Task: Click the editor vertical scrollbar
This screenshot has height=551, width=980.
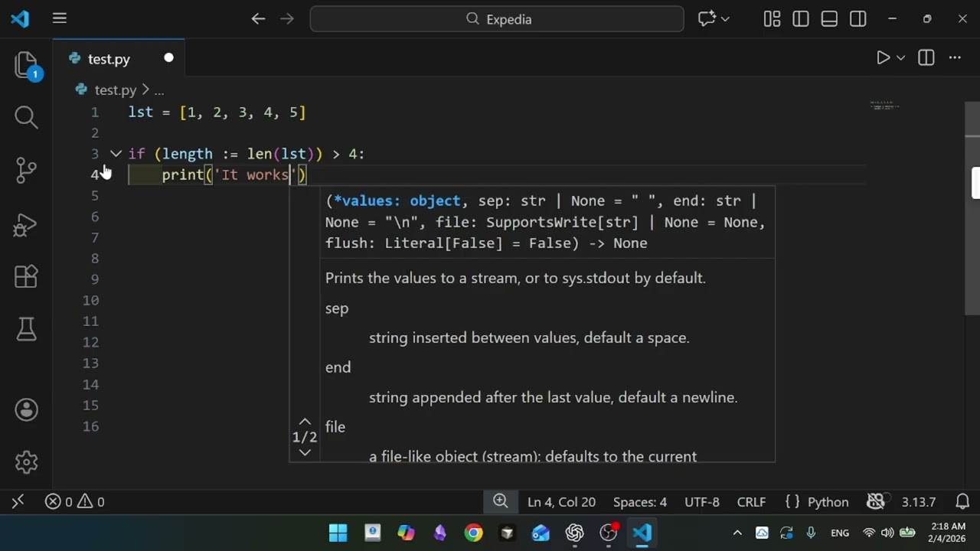Action: coord(972,207)
